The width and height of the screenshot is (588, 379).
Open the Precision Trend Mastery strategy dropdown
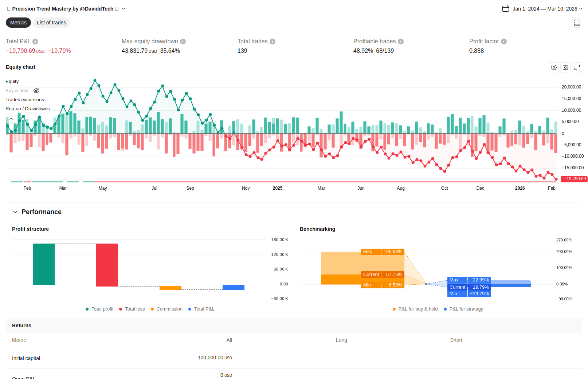(x=124, y=9)
